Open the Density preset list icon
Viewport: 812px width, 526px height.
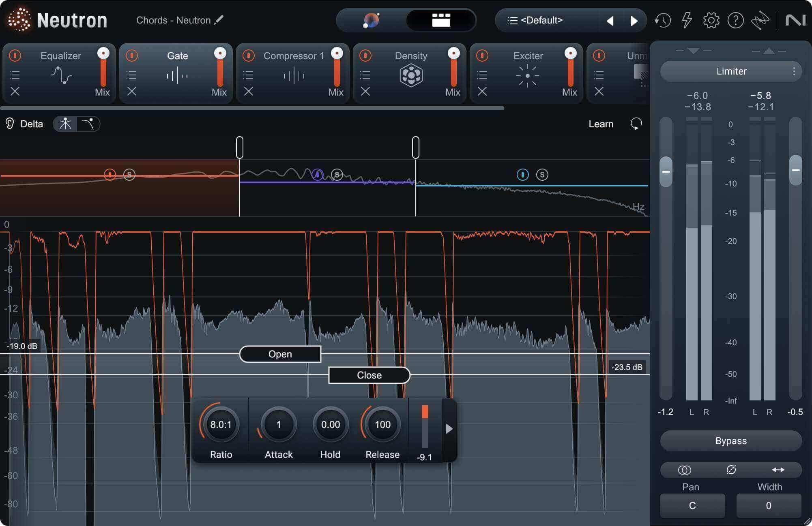365,75
